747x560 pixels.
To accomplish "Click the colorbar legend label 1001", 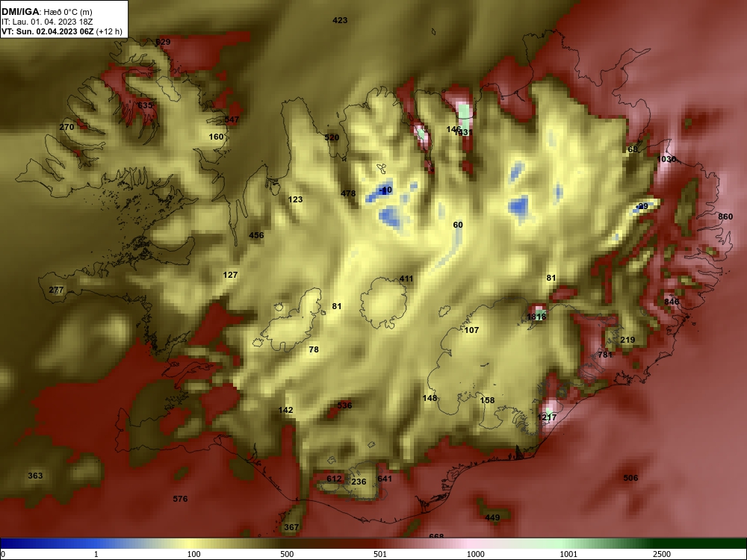I will click(x=568, y=554).
